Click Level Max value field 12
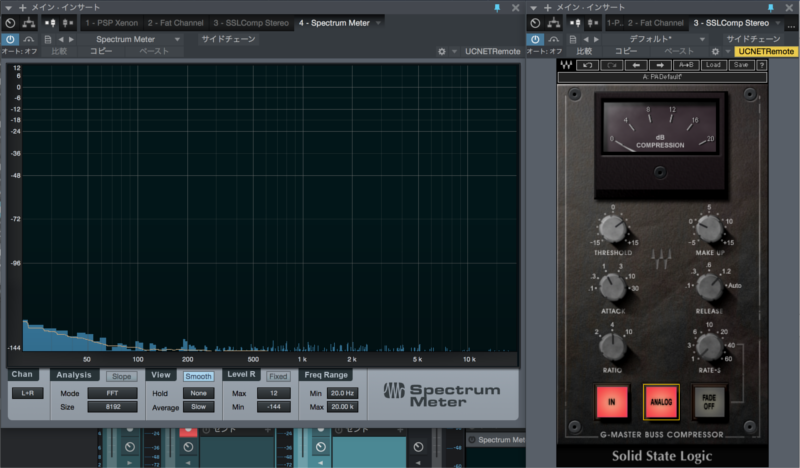 tap(274, 393)
